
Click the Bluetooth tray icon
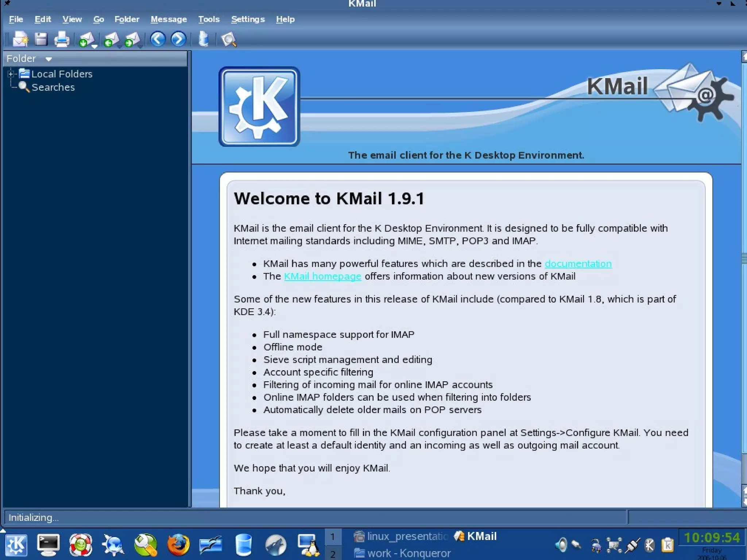click(649, 545)
